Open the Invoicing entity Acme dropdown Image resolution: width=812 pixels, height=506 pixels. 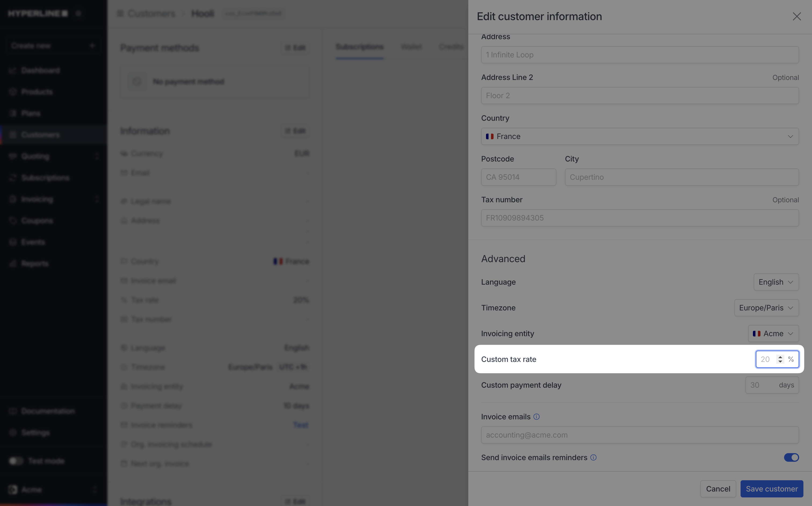pyautogui.click(x=773, y=334)
